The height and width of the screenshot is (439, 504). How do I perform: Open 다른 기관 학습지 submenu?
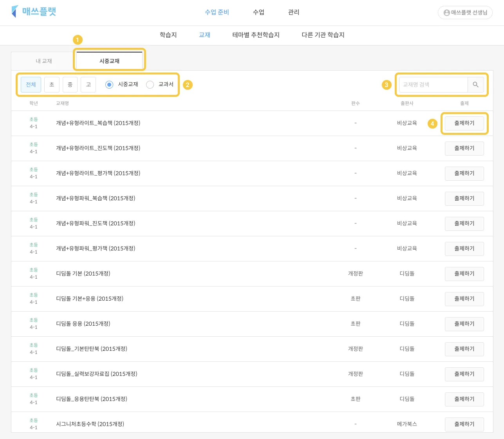tap(323, 35)
